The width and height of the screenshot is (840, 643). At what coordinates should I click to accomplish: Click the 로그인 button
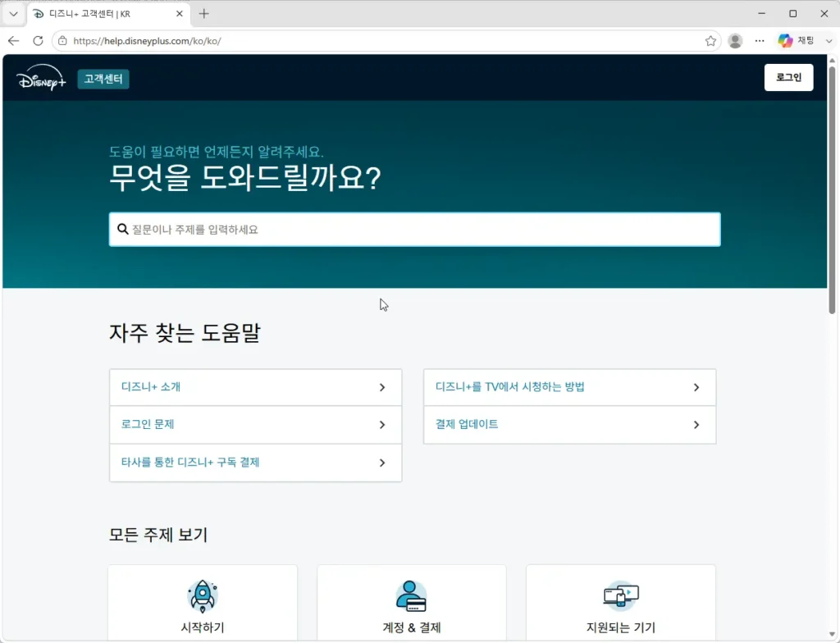[x=788, y=78]
